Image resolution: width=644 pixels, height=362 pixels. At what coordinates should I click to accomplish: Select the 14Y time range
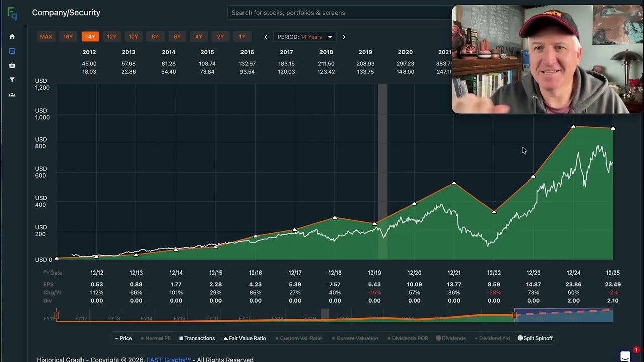(90, 37)
